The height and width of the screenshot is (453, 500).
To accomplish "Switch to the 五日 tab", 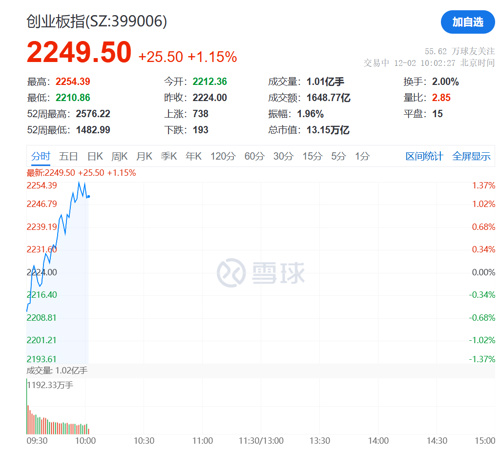I will [x=68, y=156].
